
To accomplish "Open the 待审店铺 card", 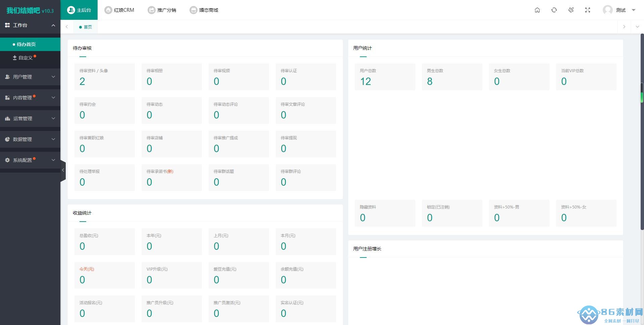I will point(172,144).
